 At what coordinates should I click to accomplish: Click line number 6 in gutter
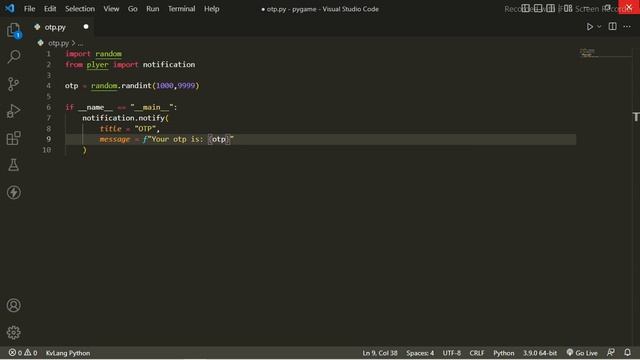point(49,107)
